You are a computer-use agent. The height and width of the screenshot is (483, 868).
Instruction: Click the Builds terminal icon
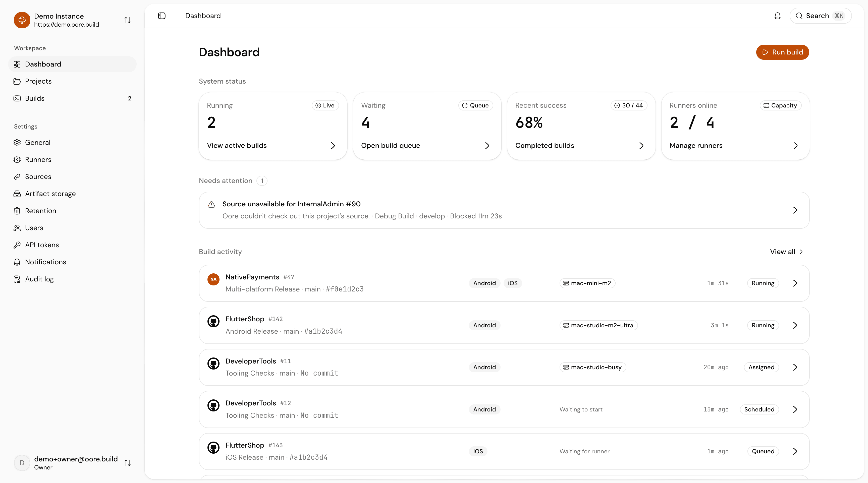click(x=17, y=98)
